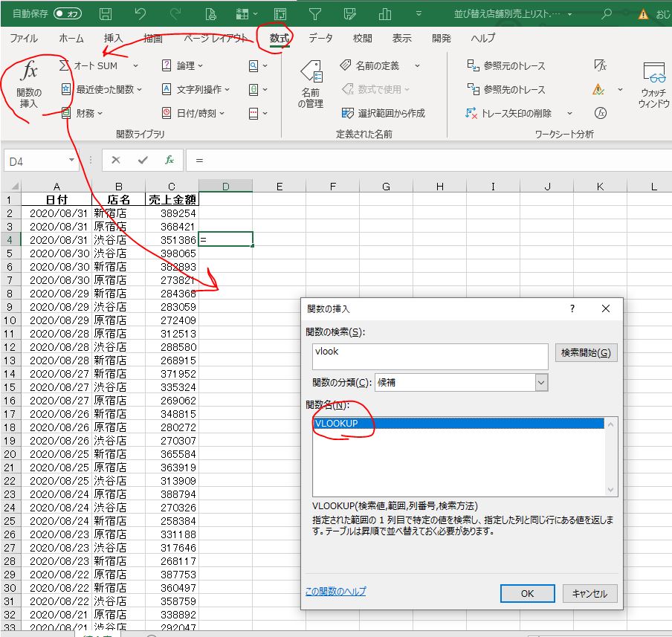Click the function search text box
Image resolution: width=672 pixels, height=637 pixels.
click(x=430, y=356)
